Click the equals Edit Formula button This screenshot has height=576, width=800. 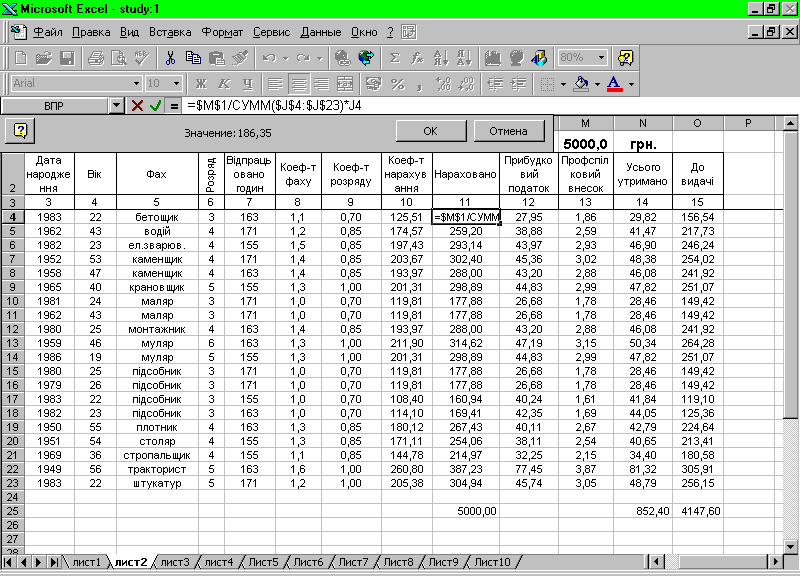(174, 106)
